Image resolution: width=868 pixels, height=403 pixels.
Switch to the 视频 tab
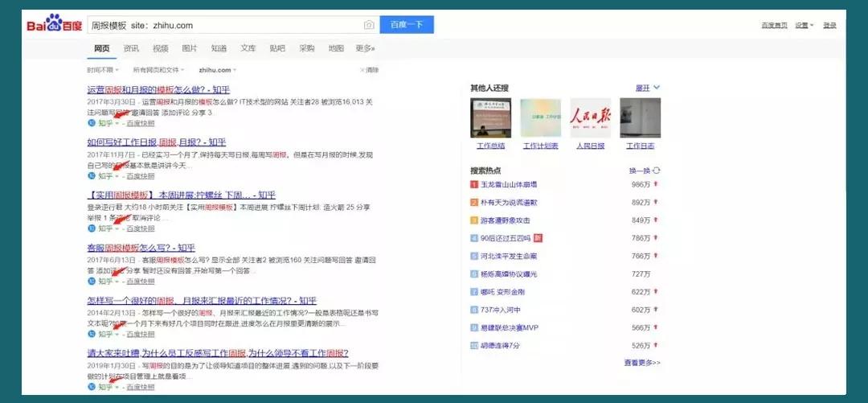(161, 48)
